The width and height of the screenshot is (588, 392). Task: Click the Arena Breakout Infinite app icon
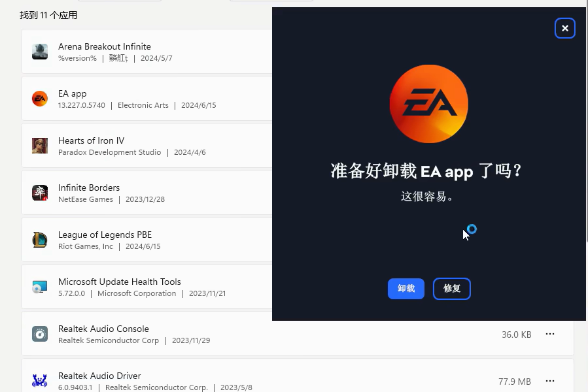[40, 52]
